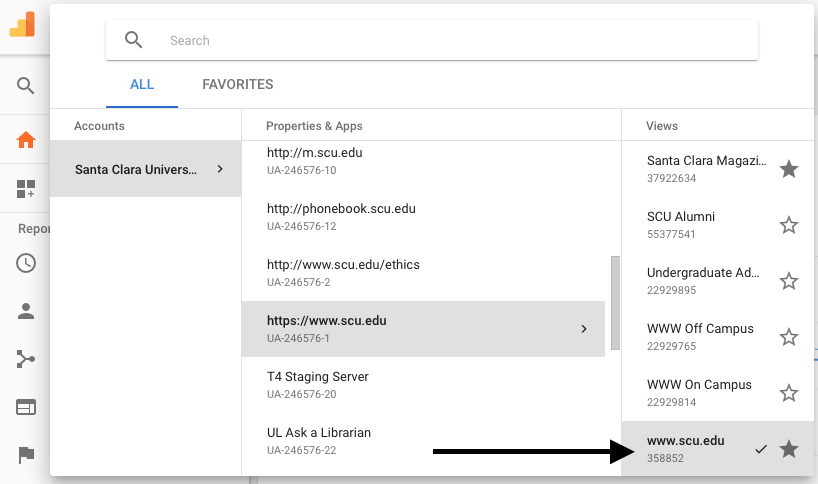818x484 pixels.
Task: Switch to the FAVORITES tab
Action: 237,85
